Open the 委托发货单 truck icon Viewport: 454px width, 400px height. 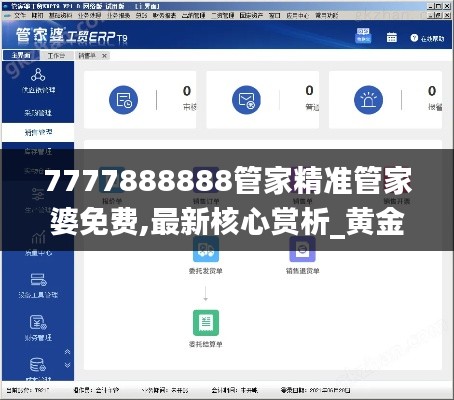tap(206, 249)
